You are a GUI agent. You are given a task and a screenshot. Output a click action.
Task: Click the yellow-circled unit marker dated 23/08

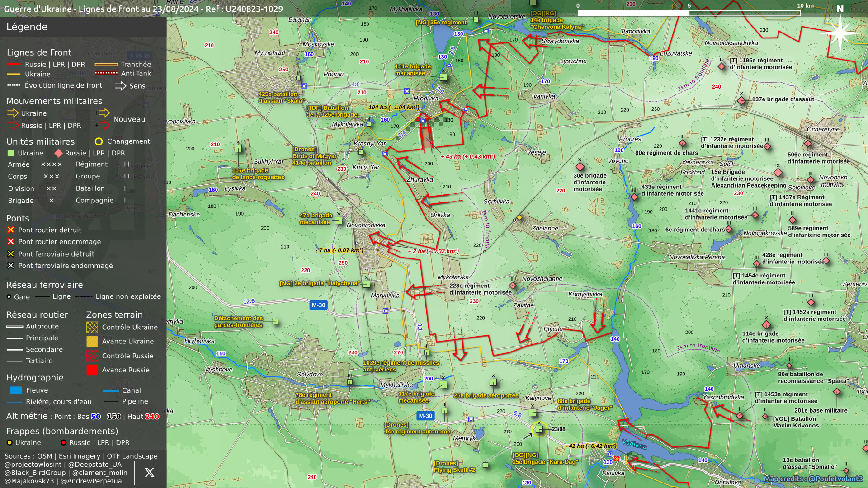click(x=539, y=429)
